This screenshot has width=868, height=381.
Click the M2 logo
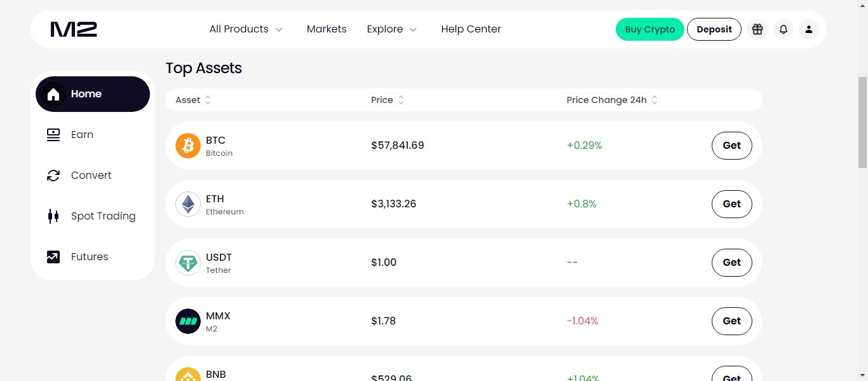(74, 29)
